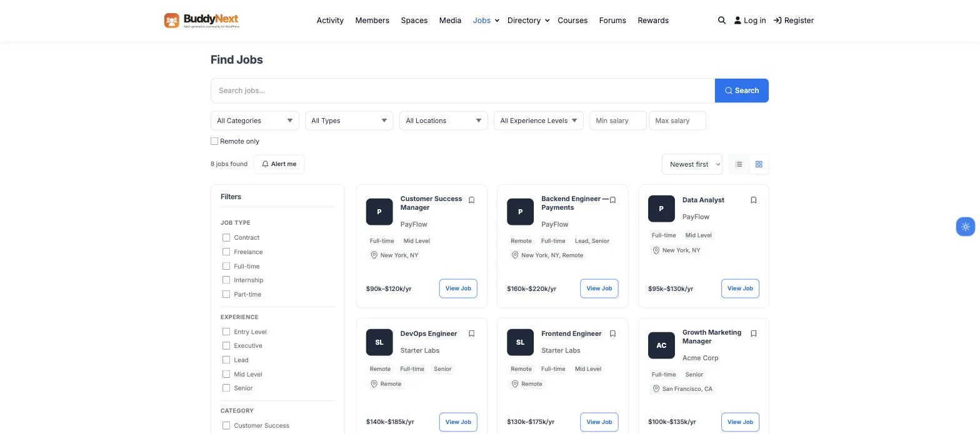Click the Max salary field
Screen dimensions: 980x434
tap(677, 121)
